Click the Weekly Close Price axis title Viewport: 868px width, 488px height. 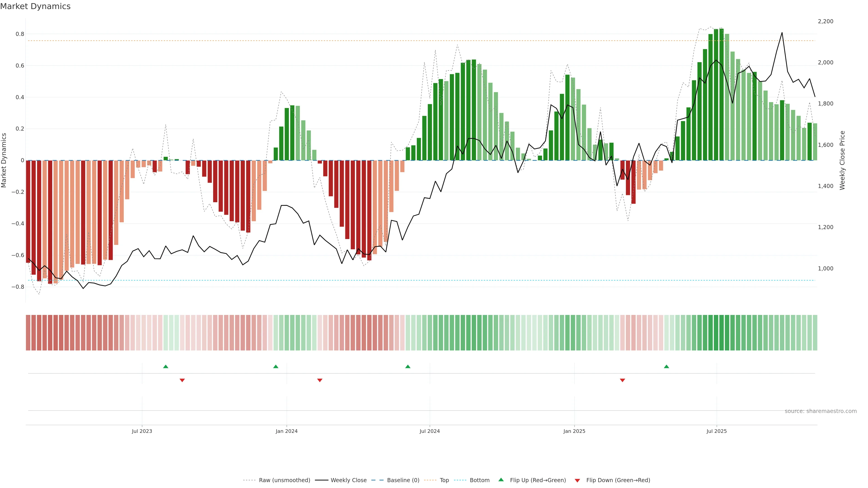point(842,160)
